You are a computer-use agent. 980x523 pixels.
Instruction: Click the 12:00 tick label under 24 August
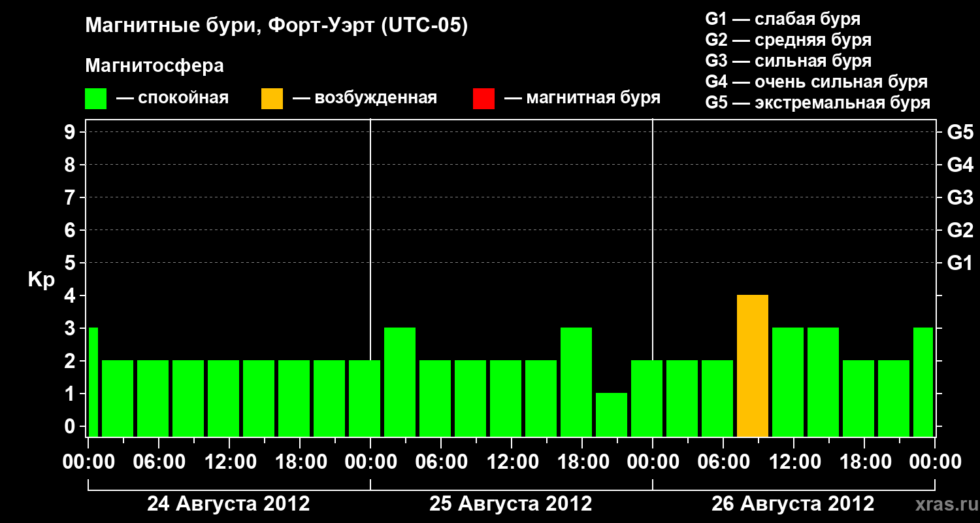(230, 462)
